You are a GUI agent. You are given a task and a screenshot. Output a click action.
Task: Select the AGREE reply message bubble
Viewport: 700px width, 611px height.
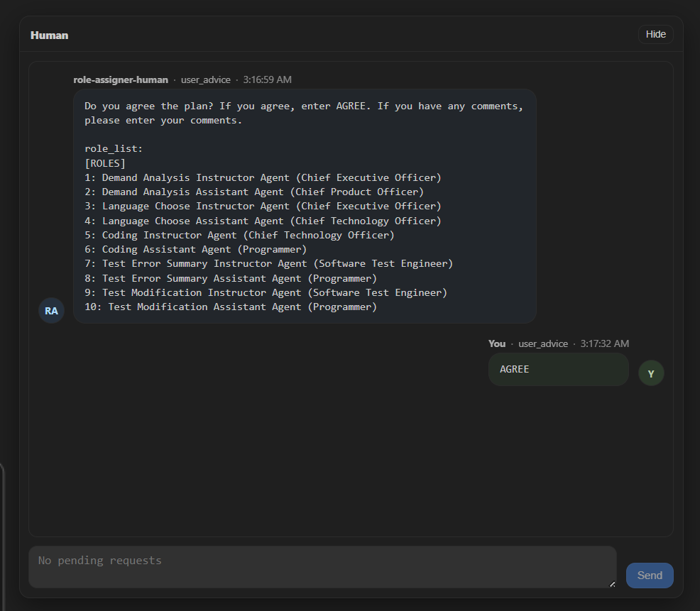click(558, 370)
